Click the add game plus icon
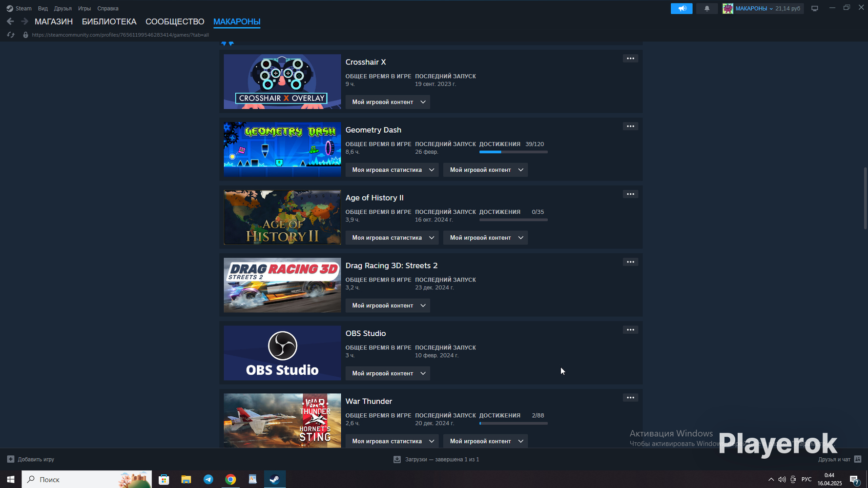The height and width of the screenshot is (488, 868). point(11,459)
